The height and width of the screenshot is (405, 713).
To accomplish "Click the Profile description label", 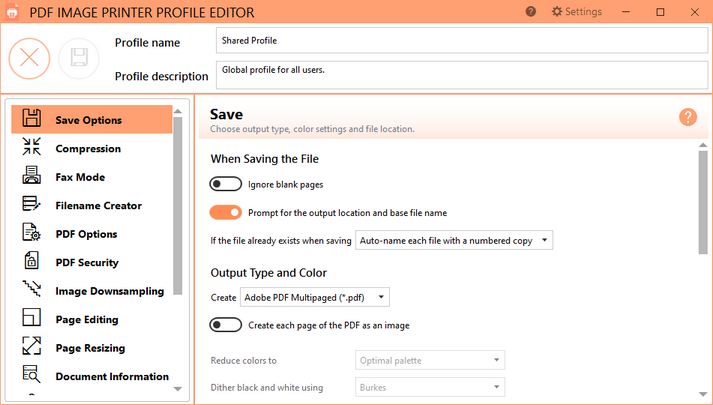I will click(x=161, y=76).
